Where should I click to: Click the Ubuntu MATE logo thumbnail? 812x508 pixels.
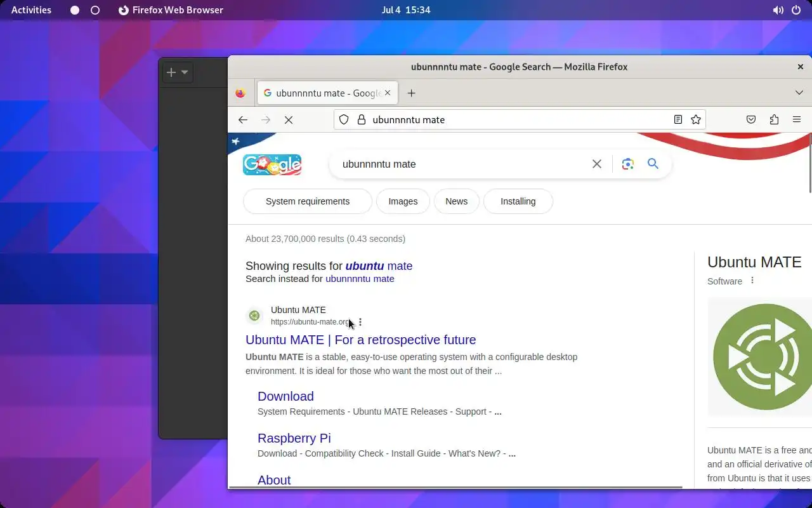760,356
